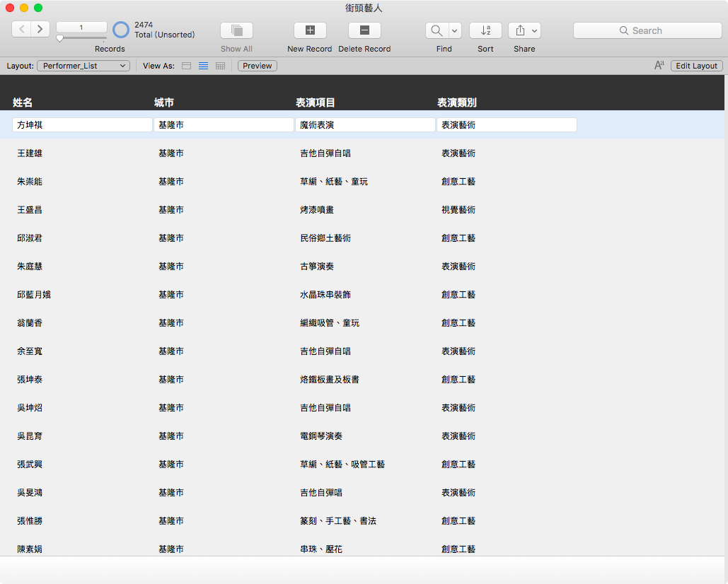Switch to List view icon

pos(203,66)
